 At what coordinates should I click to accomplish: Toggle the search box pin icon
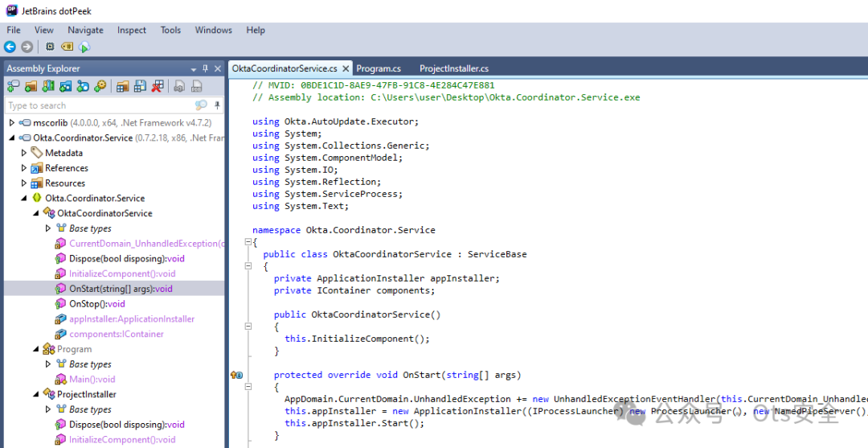(217, 105)
